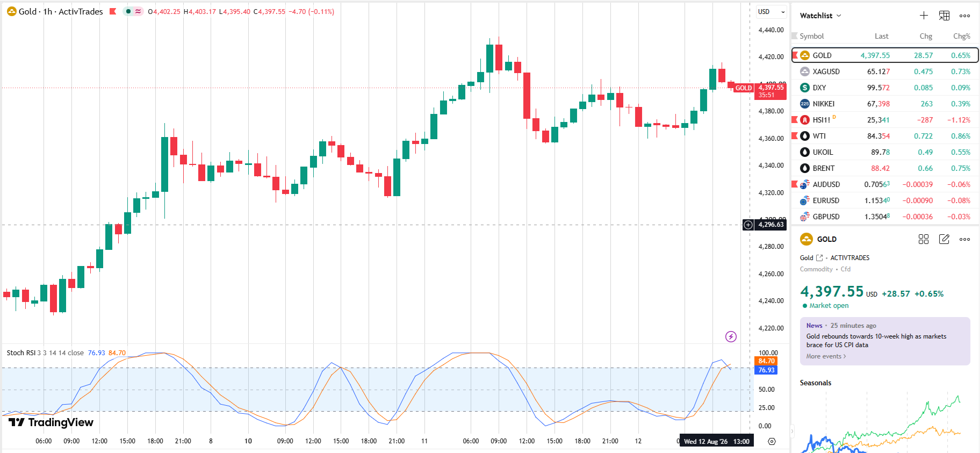The width and height of the screenshot is (980, 453).
Task: Open the Gold rebounds news headline
Action: coord(876,341)
